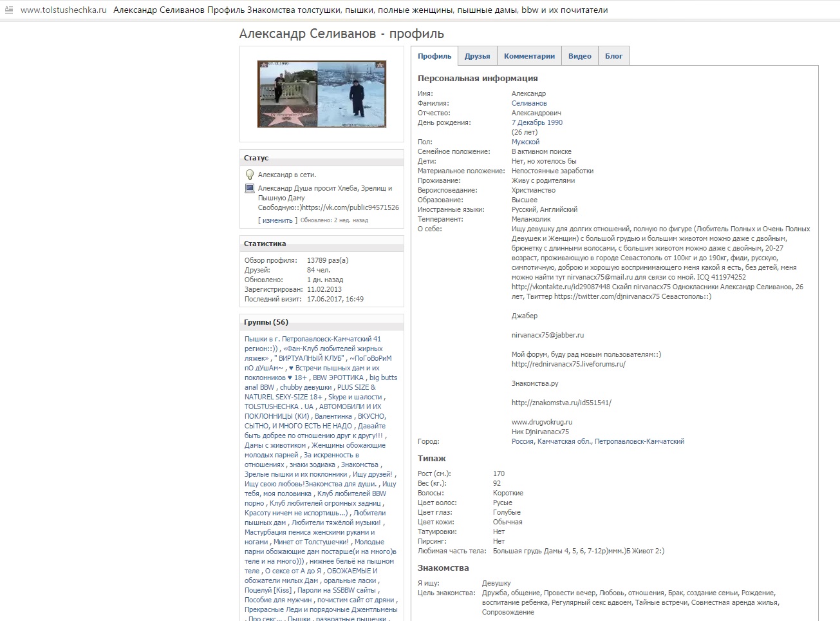Open the Любители тяжёлой музыки! group link
This screenshot has height=621, width=840.
click(x=336, y=522)
